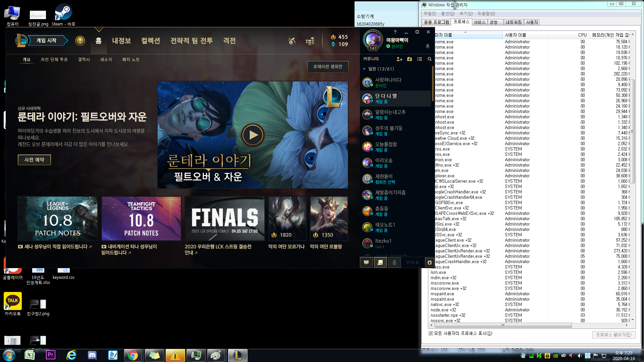Switch to 네트워킹 tab in Task Manager

[514, 22]
